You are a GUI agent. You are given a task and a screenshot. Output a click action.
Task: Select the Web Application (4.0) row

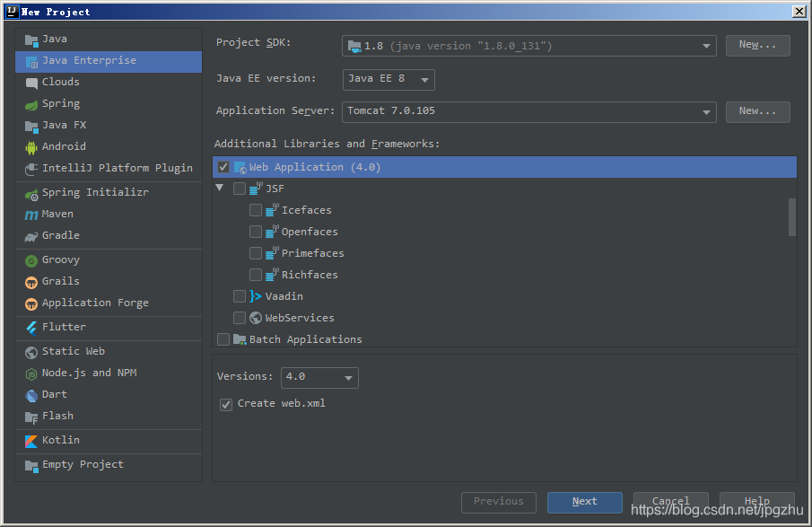(x=504, y=167)
